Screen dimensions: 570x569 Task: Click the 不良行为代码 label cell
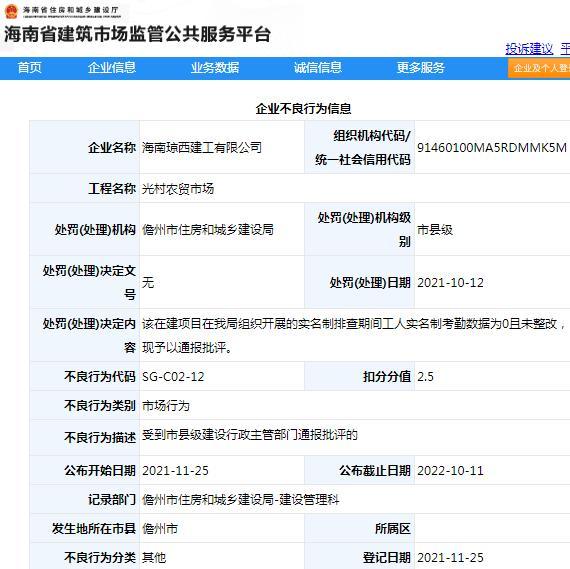85,376
